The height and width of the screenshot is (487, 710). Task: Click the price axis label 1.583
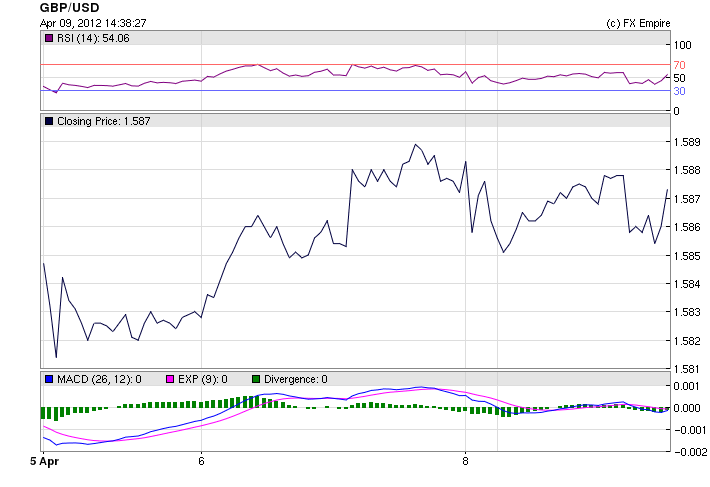(687, 312)
